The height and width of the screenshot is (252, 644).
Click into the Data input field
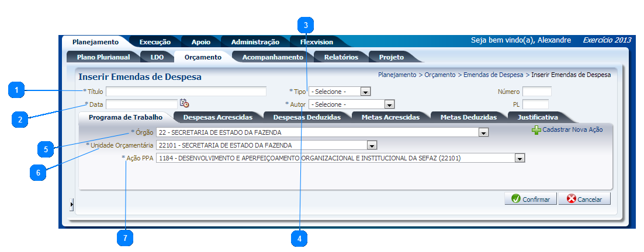coord(141,104)
